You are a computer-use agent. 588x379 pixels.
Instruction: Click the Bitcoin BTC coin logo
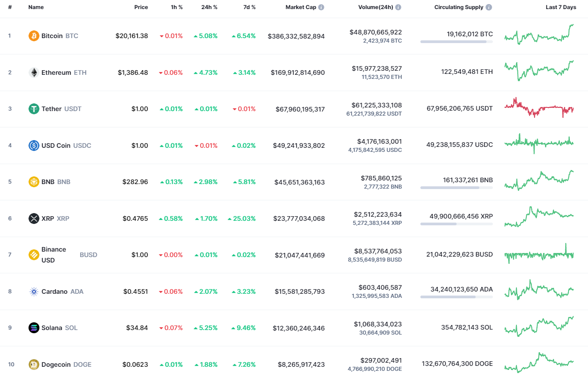(34, 35)
